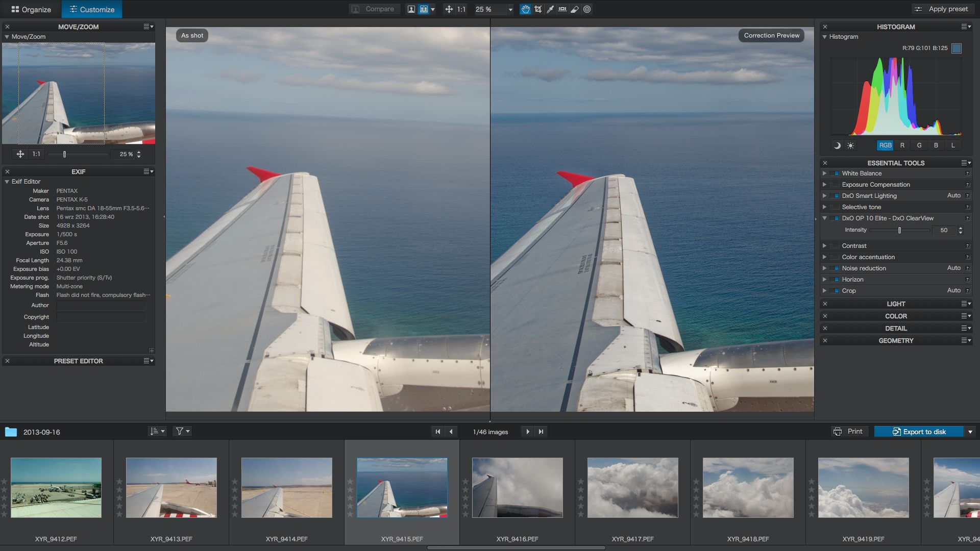Show the RGB histogram channel
Viewport: 980px width, 551px height.
point(885,145)
